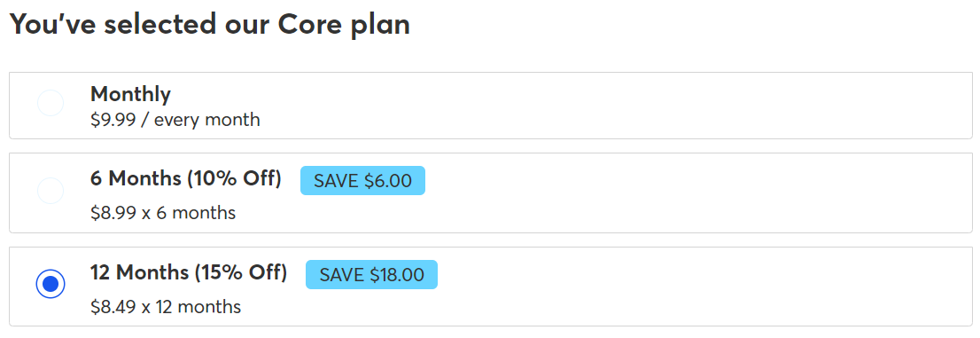This screenshot has width=980, height=338.
Task: Click the "Monthly" plan title
Action: 130,94
